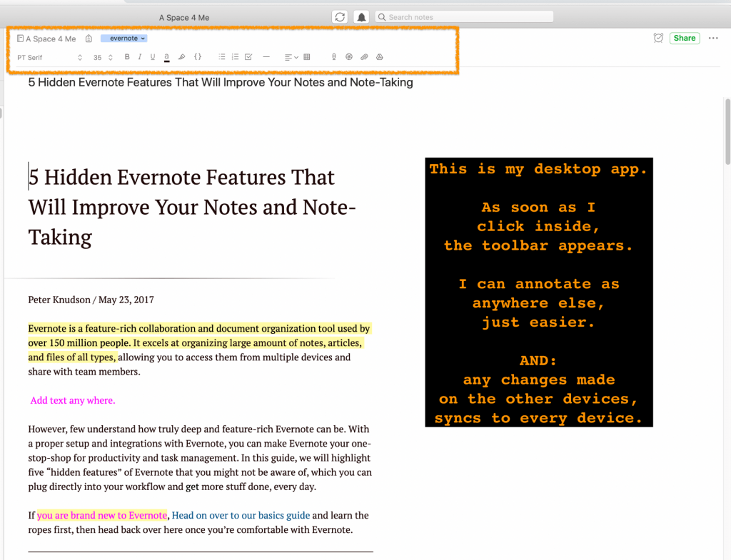Toggle bold formatting
Viewport: 731px width, 560px height.
click(x=127, y=57)
